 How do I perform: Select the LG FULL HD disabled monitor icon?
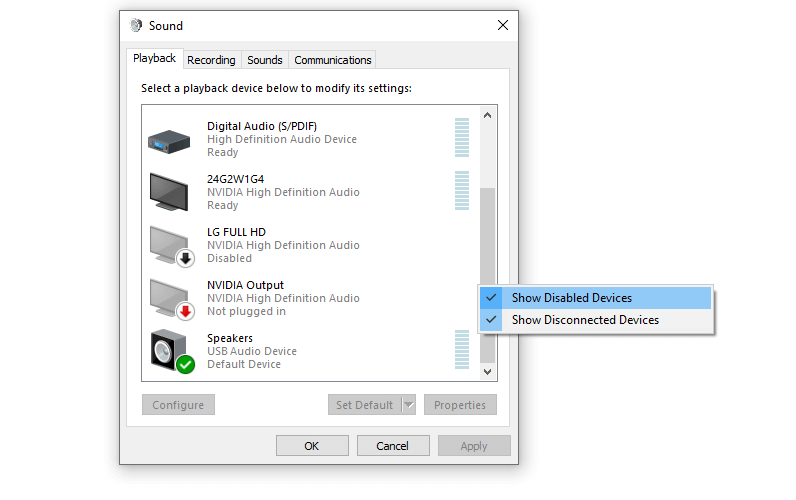click(171, 246)
